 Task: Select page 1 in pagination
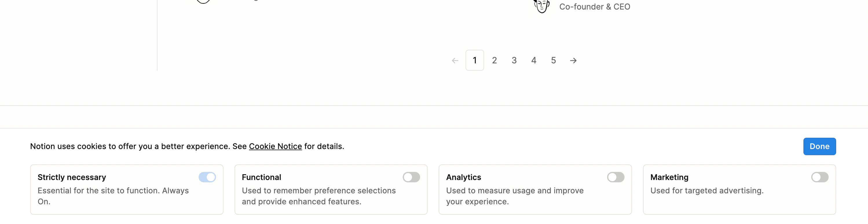point(475,60)
